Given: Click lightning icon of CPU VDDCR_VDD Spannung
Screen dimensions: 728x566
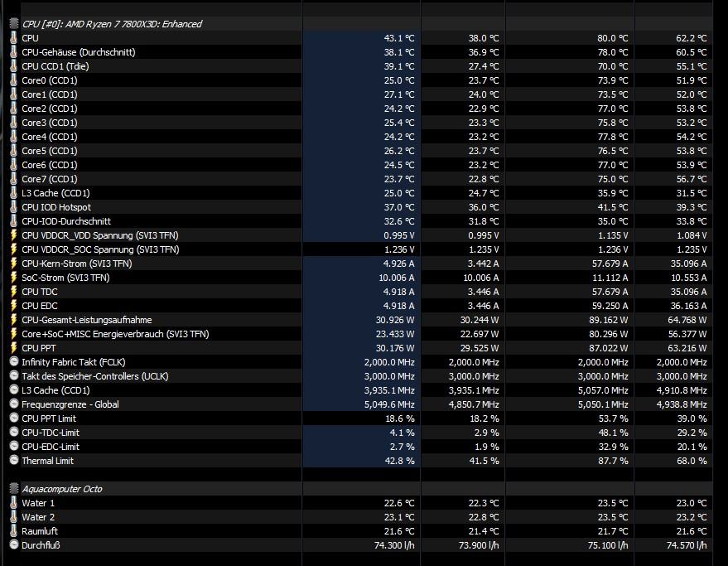Looking at the screenshot, I should pyautogui.click(x=14, y=235).
